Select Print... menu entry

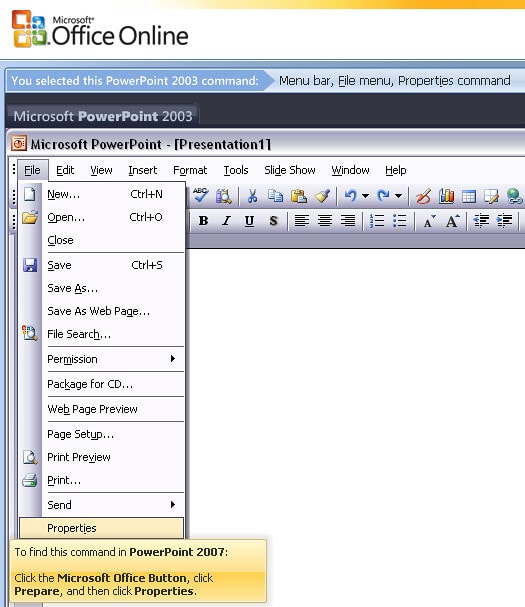(x=101, y=480)
